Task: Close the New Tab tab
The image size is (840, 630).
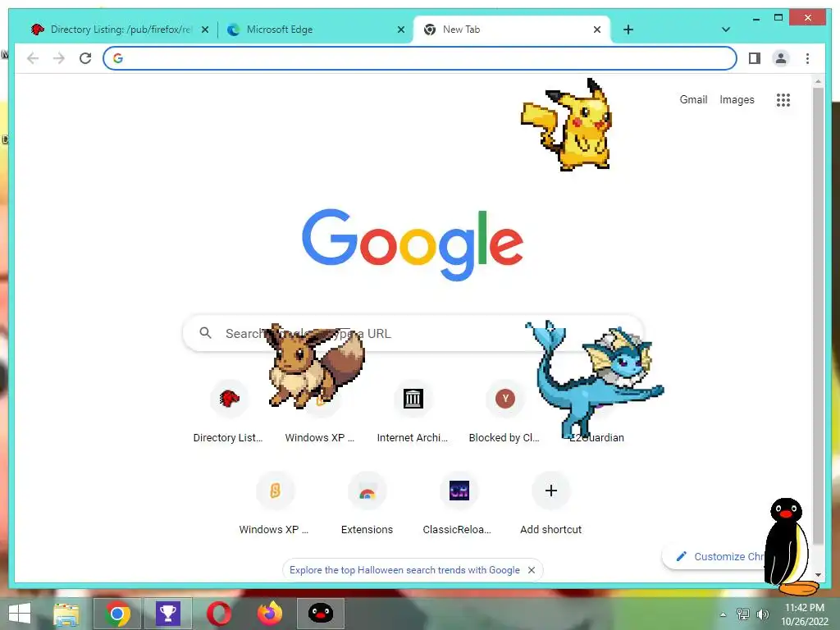Action: pyautogui.click(x=597, y=30)
